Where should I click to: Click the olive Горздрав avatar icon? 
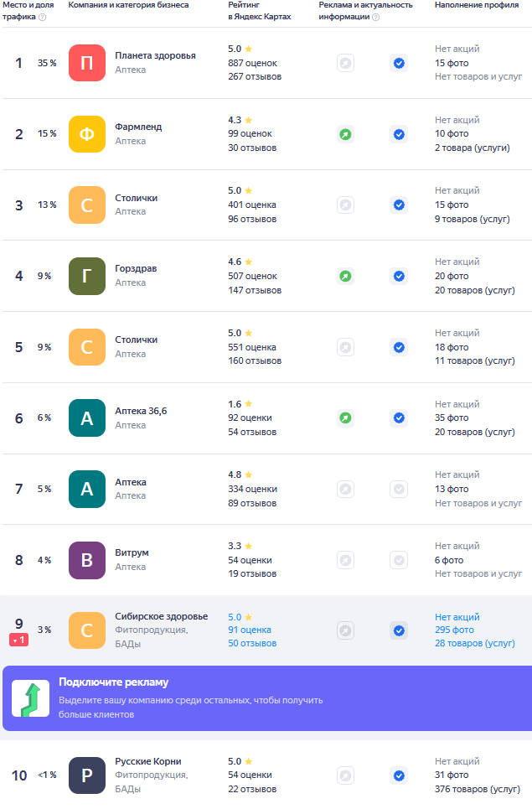point(87,276)
